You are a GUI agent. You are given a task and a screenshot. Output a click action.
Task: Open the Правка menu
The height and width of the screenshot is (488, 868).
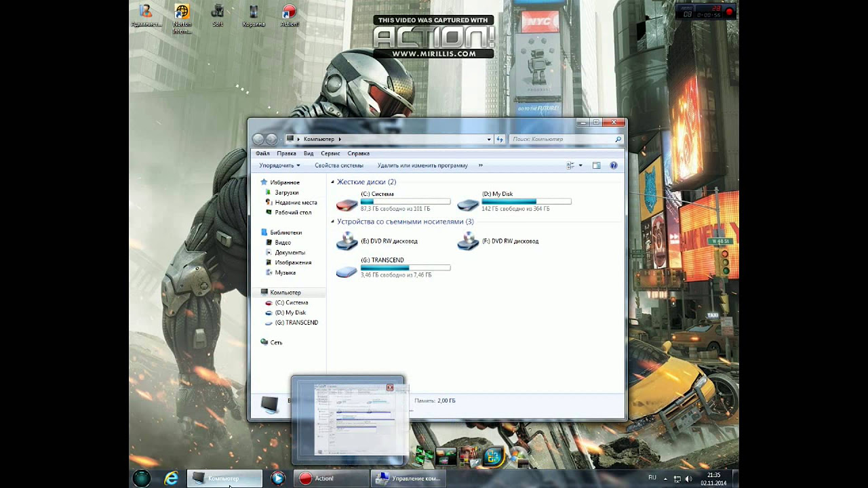click(286, 154)
